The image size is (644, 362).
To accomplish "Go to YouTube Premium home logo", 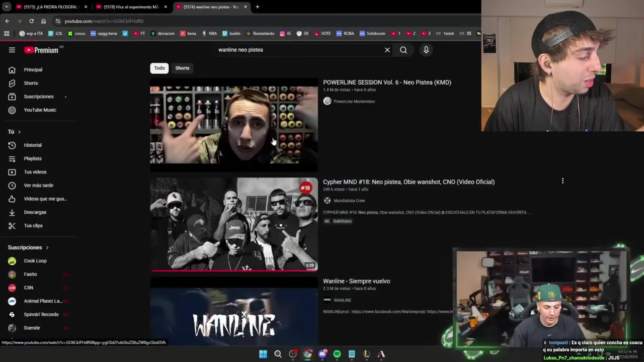I will click(41, 50).
